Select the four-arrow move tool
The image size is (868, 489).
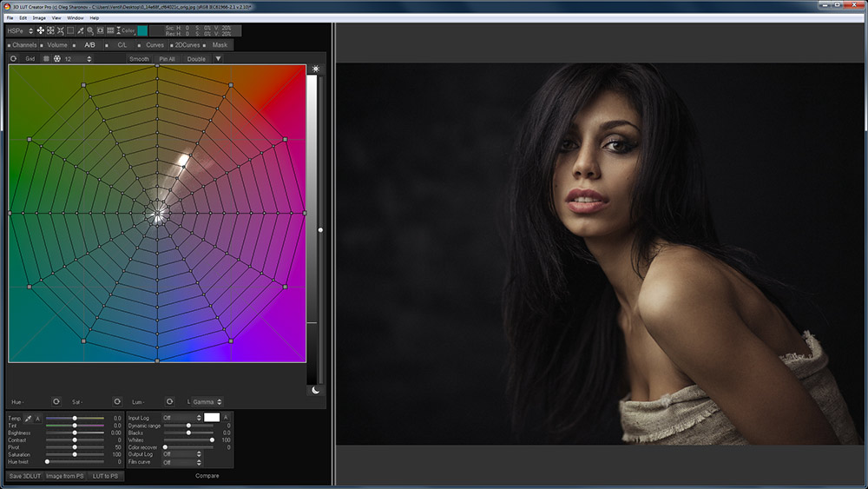(x=40, y=30)
